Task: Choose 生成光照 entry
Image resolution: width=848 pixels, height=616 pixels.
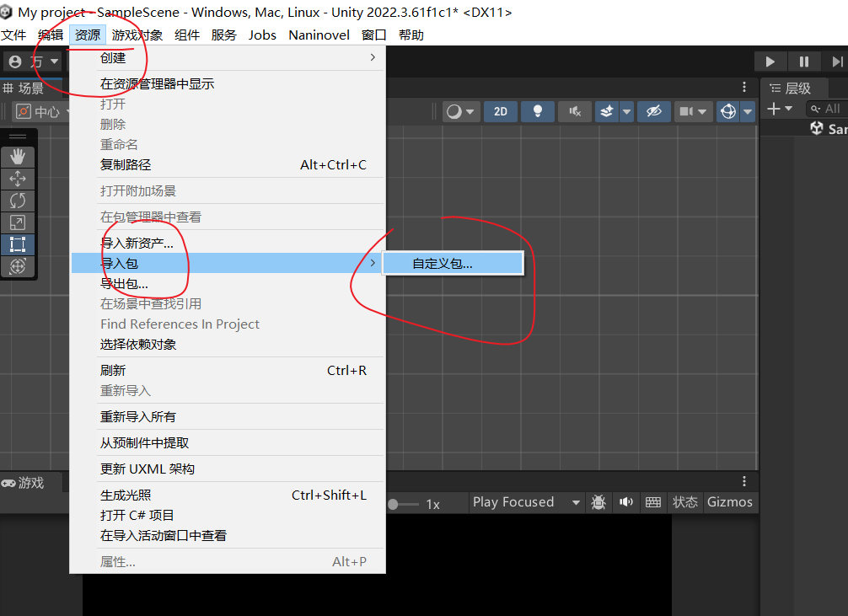Action: (x=228, y=495)
